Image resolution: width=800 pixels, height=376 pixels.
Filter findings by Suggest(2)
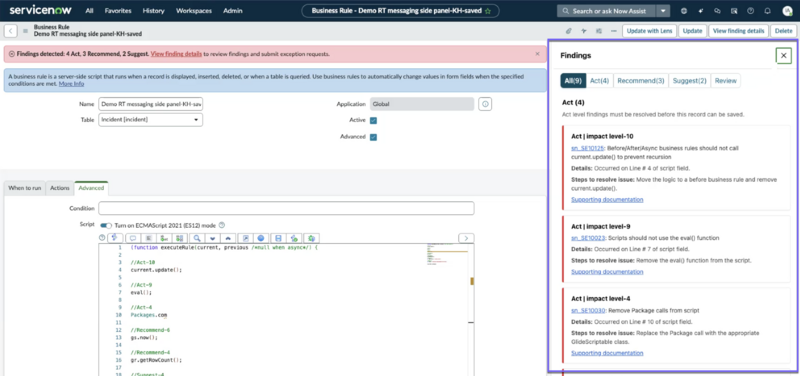[x=689, y=81]
